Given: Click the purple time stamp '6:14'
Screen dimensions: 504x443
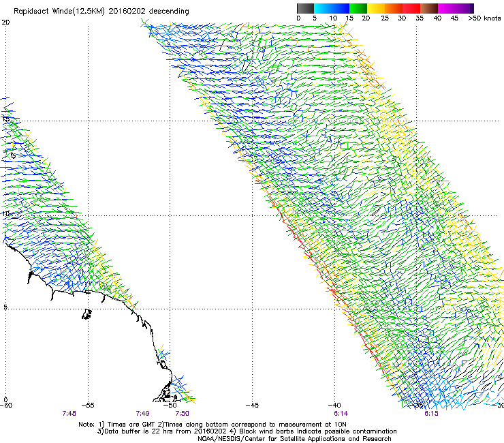Looking at the screenshot, I should coord(341,414).
